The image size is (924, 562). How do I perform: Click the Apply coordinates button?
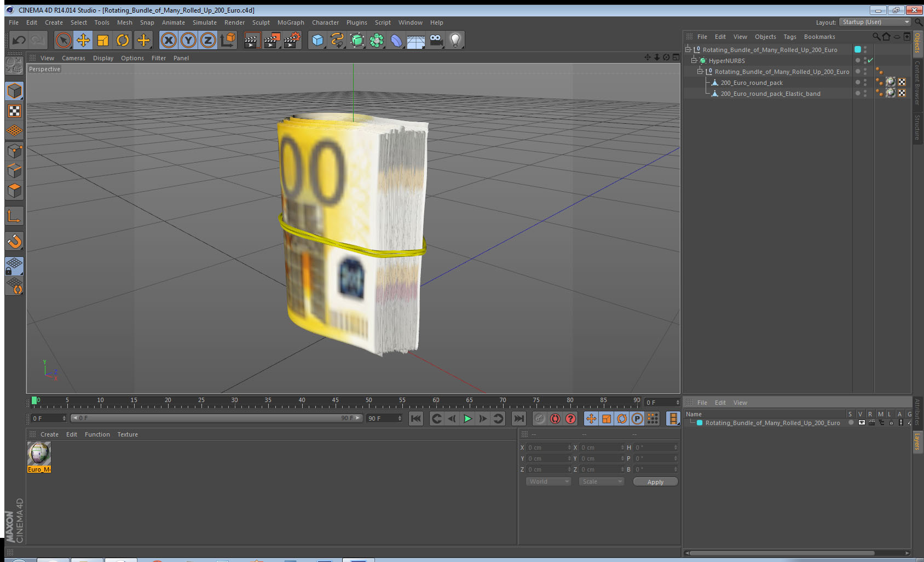click(x=655, y=482)
